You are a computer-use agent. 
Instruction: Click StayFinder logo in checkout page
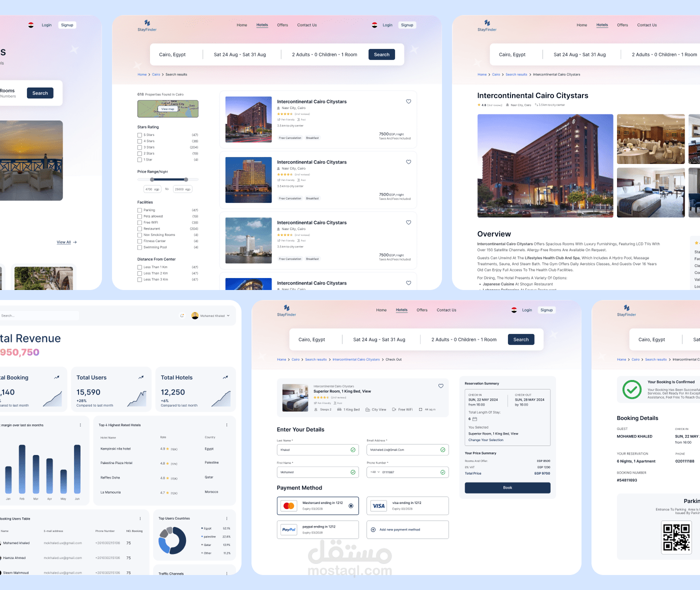point(286,310)
